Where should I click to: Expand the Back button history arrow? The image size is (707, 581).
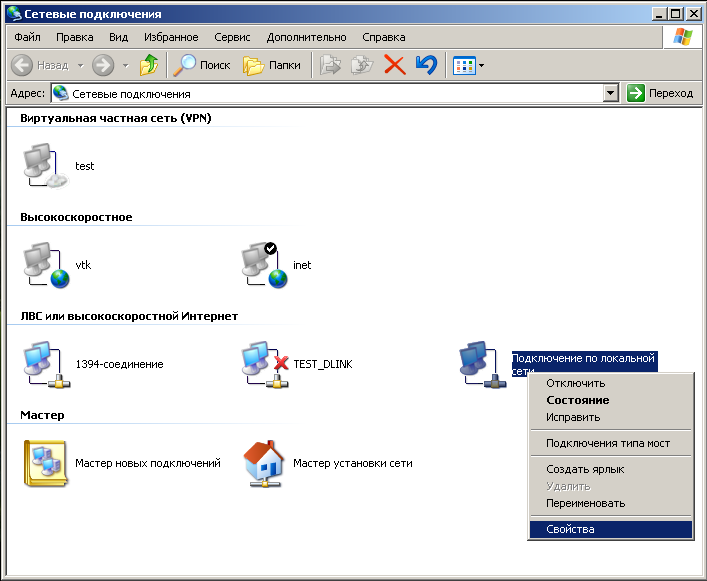coord(81,65)
